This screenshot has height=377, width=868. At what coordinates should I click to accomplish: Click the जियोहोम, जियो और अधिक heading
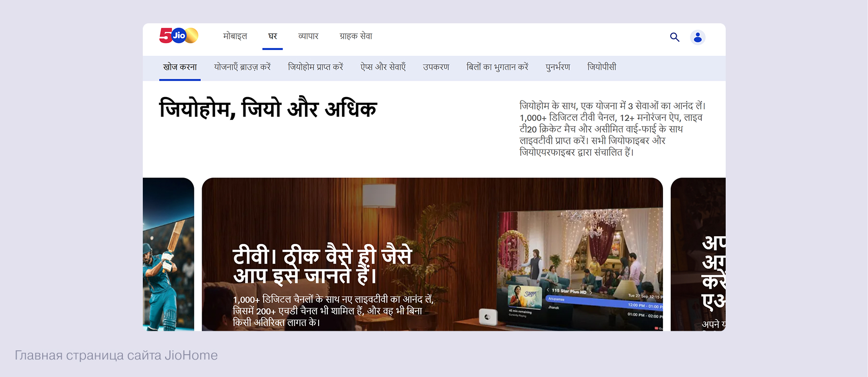(268, 108)
